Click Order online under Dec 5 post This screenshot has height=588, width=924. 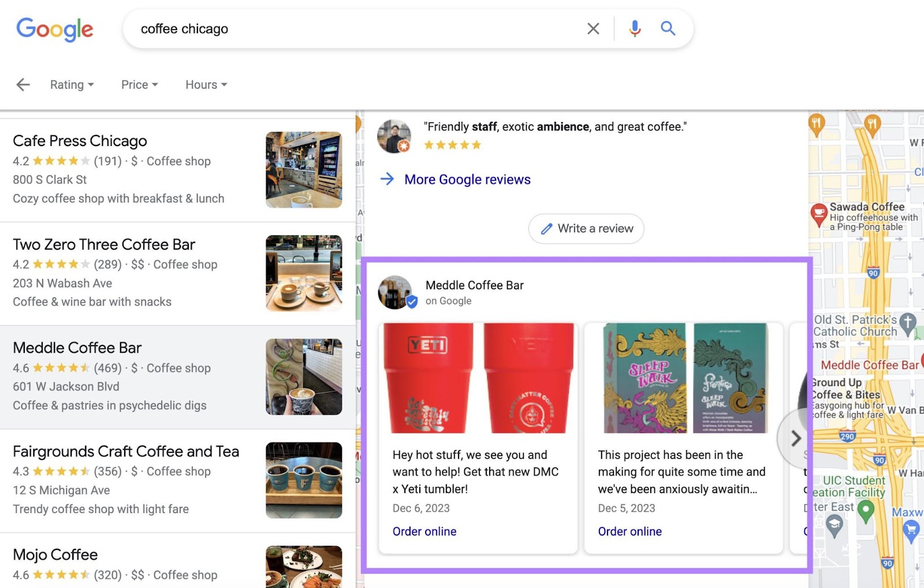pyautogui.click(x=629, y=531)
